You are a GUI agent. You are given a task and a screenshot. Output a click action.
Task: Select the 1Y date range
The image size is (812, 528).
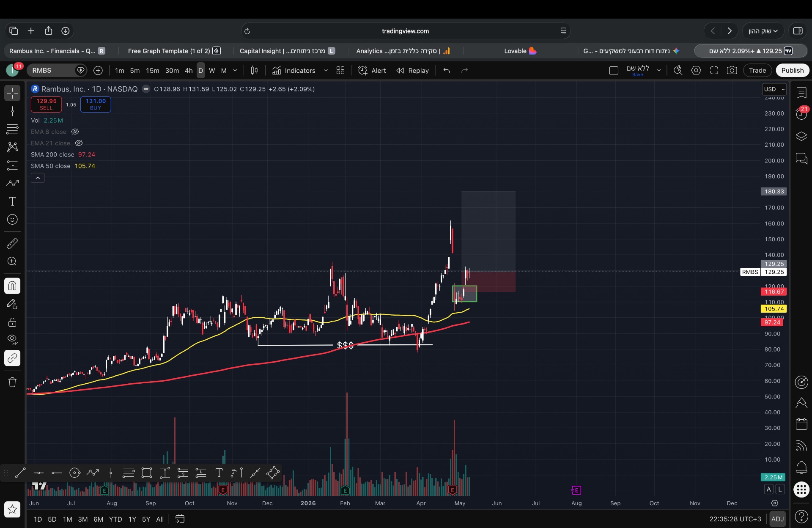132,519
